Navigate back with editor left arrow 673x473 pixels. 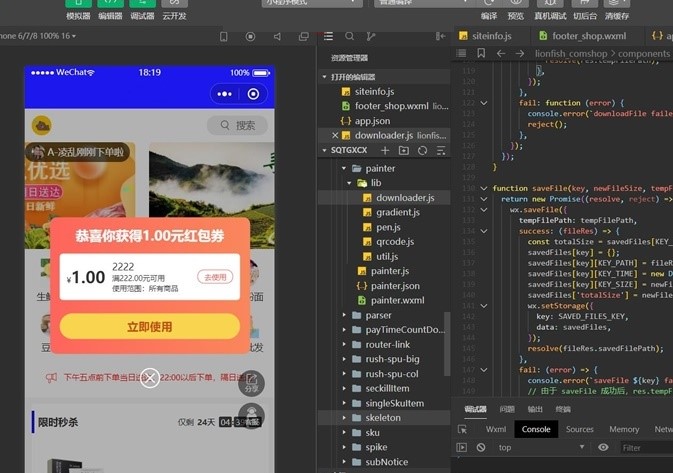click(x=500, y=54)
